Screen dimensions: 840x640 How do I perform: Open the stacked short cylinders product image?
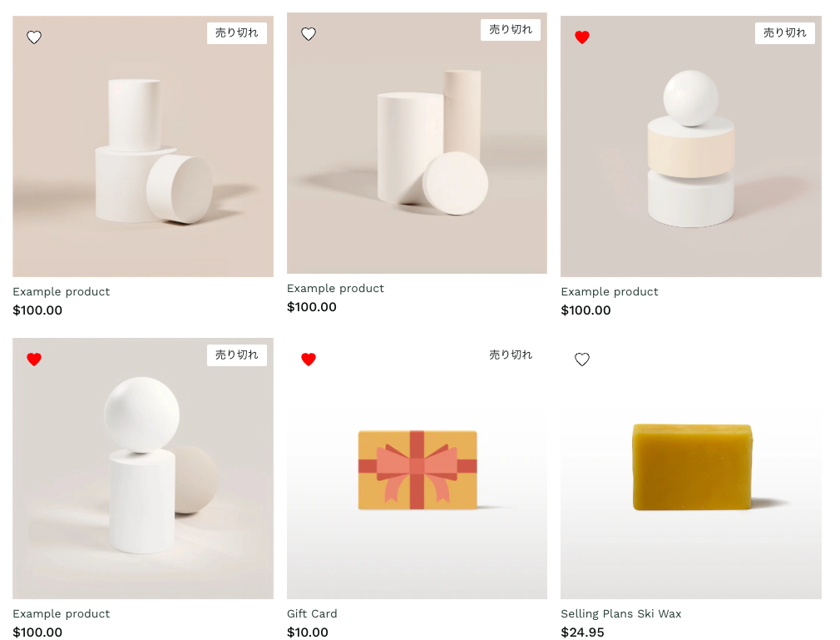pyautogui.click(x=143, y=158)
